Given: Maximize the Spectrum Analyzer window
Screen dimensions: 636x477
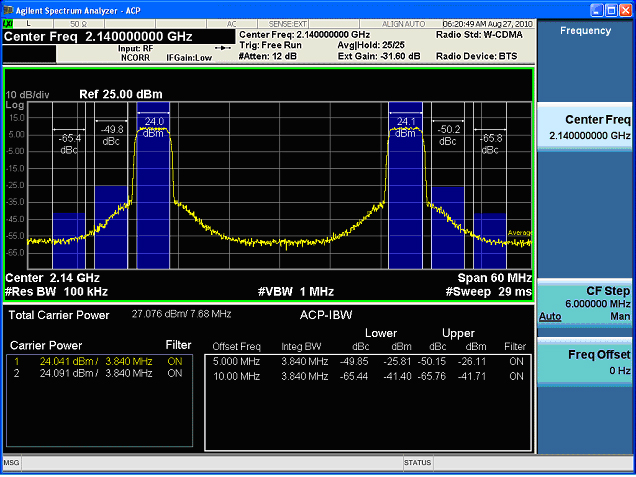Looking at the screenshot, I should (610, 9).
